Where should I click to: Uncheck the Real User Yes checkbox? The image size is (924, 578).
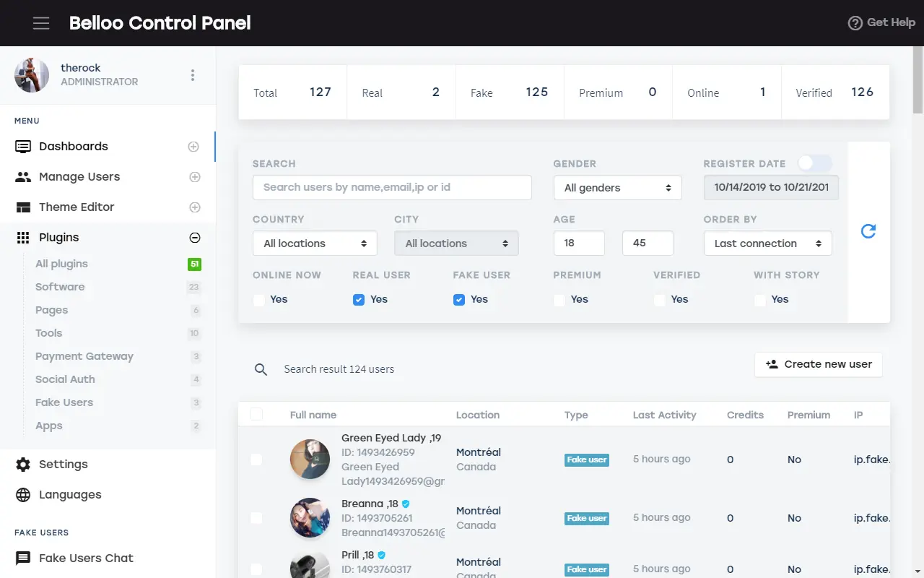click(359, 300)
